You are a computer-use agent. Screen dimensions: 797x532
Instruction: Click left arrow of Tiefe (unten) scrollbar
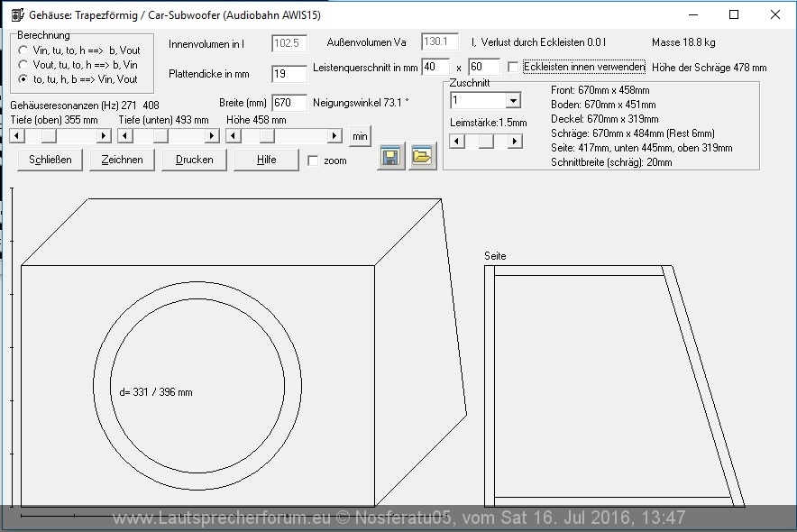125,136
